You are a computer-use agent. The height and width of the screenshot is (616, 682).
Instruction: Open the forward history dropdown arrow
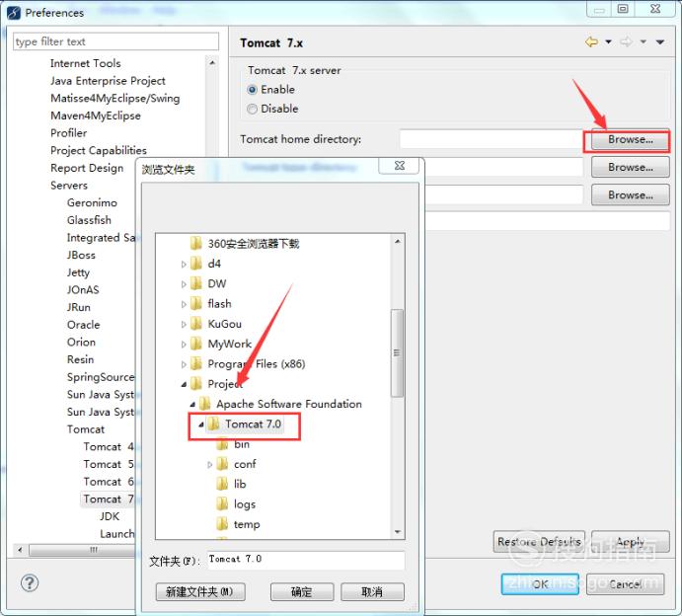tap(644, 42)
